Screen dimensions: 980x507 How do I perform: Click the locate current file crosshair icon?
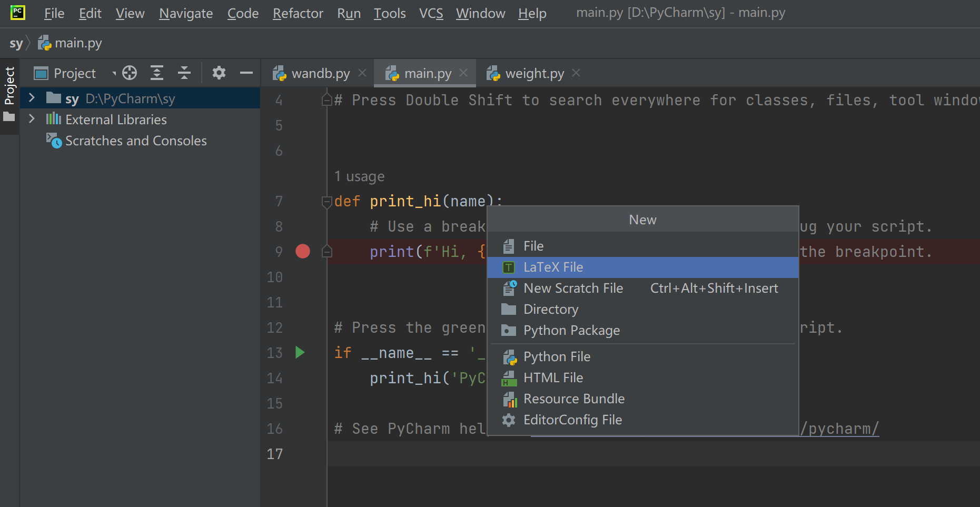(130, 73)
